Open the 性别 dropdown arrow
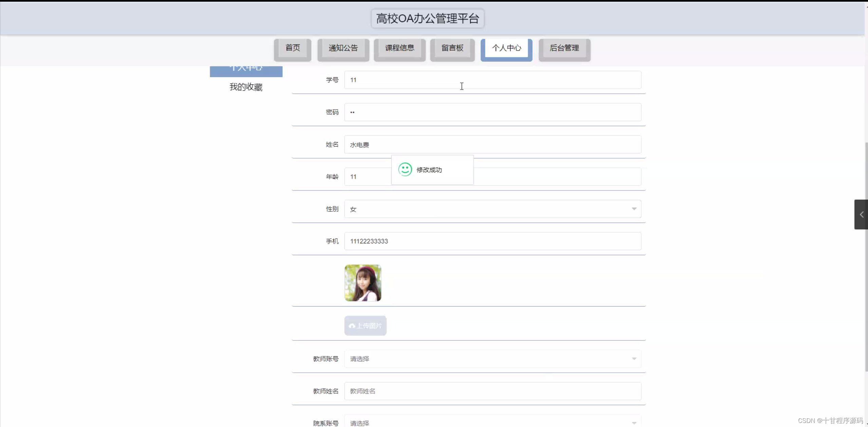The image size is (868, 427). pyautogui.click(x=634, y=209)
